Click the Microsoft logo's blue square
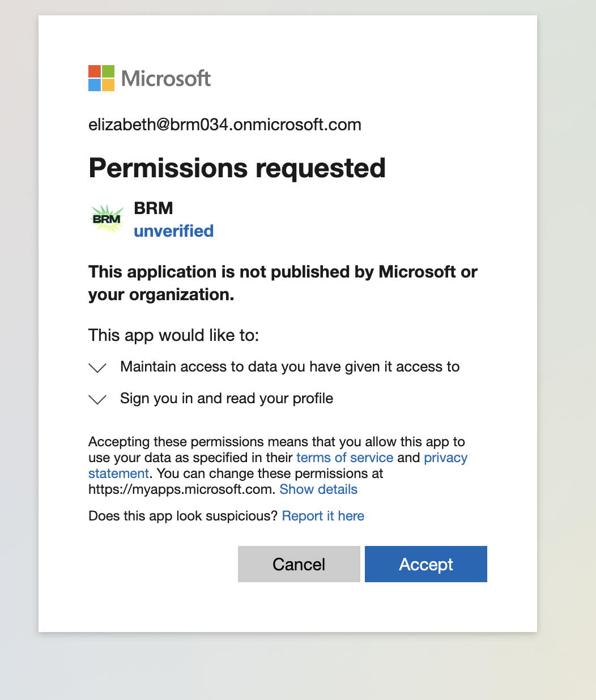 pos(94,85)
